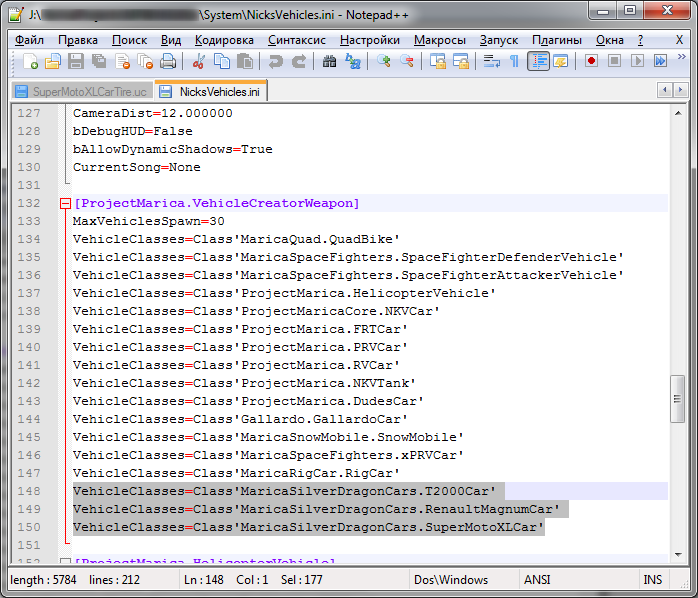Start macro recording with red dot
The height and width of the screenshot is (598, 698).
pyautogui.click(x=591, y=61)
